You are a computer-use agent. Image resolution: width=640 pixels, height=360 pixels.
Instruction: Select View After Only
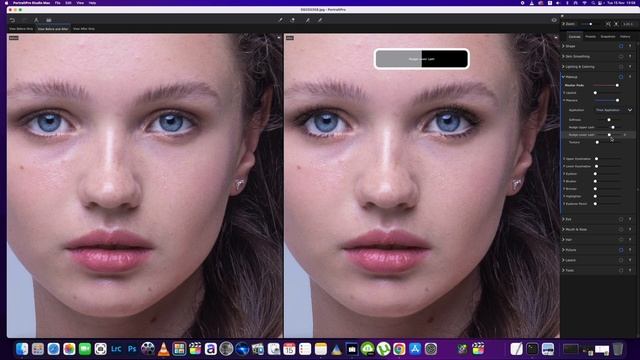pyautogui.click(x=84, y=29)
